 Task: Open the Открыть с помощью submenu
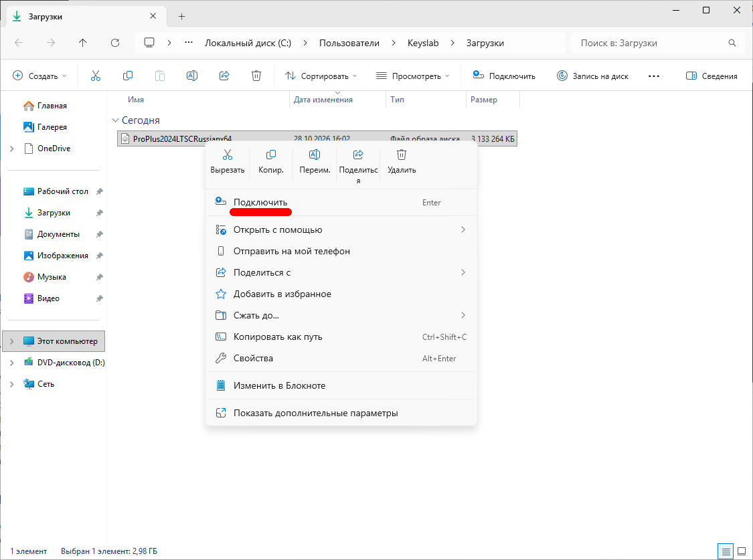click(x=341, y=230)
